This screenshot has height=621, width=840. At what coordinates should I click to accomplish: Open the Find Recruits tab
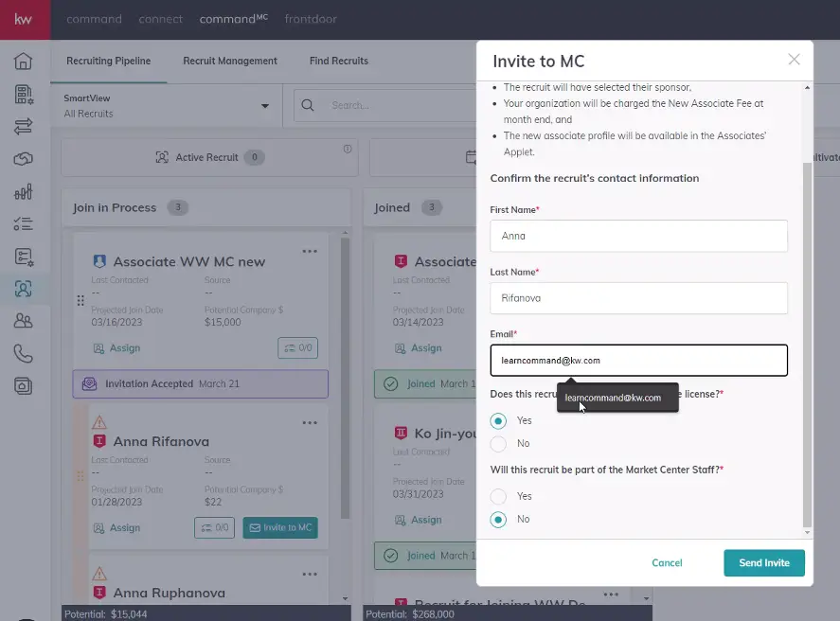coord(339,61)
